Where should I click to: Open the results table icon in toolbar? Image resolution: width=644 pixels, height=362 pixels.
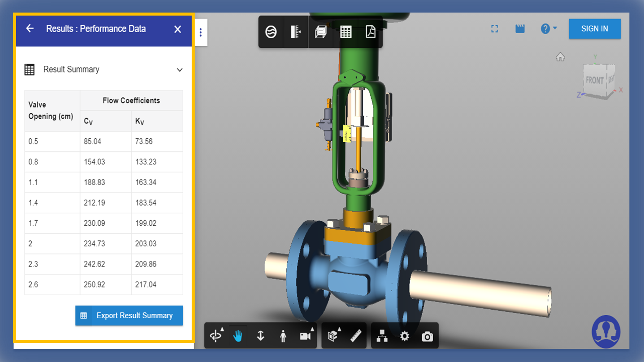(346, 32)
